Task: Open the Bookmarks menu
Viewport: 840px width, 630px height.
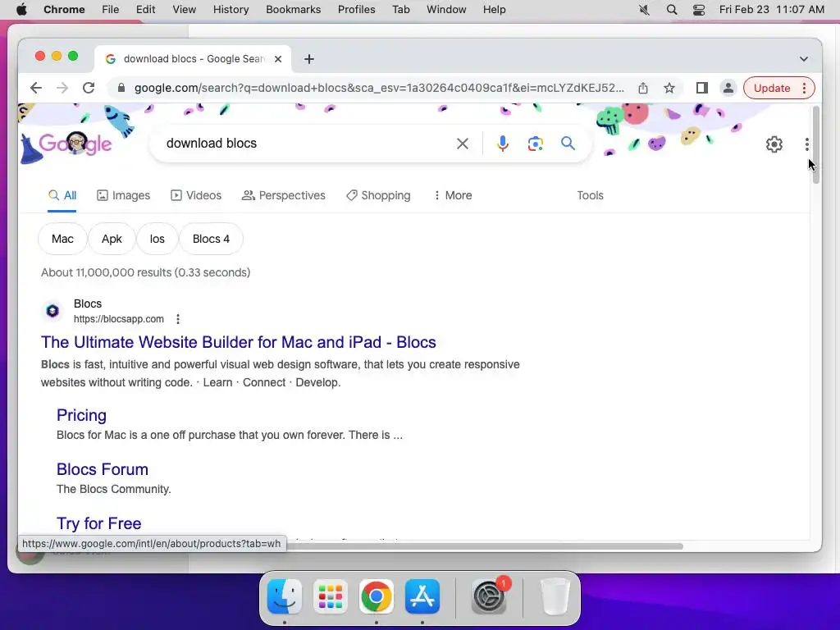Action: (x=293, y=10)
